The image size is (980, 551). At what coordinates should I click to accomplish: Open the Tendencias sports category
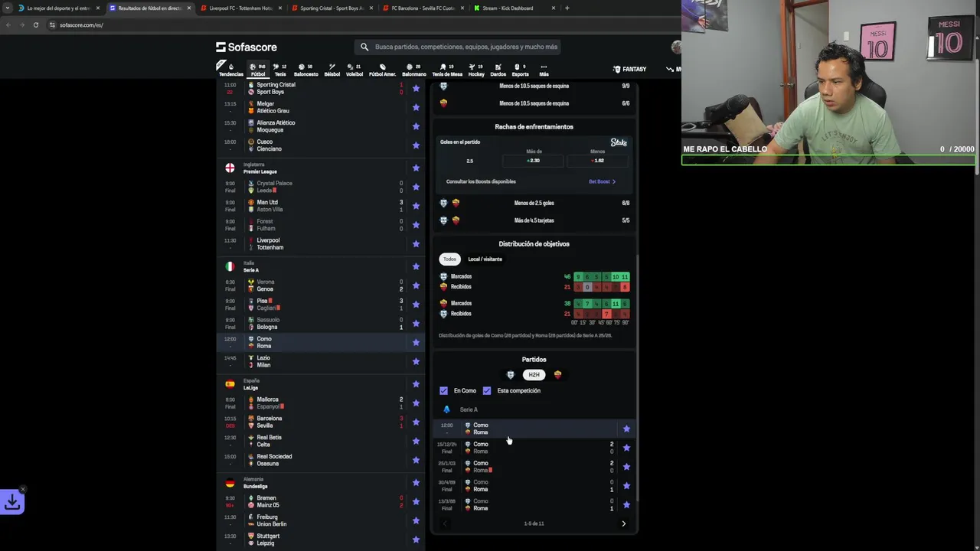pos(230,70)
